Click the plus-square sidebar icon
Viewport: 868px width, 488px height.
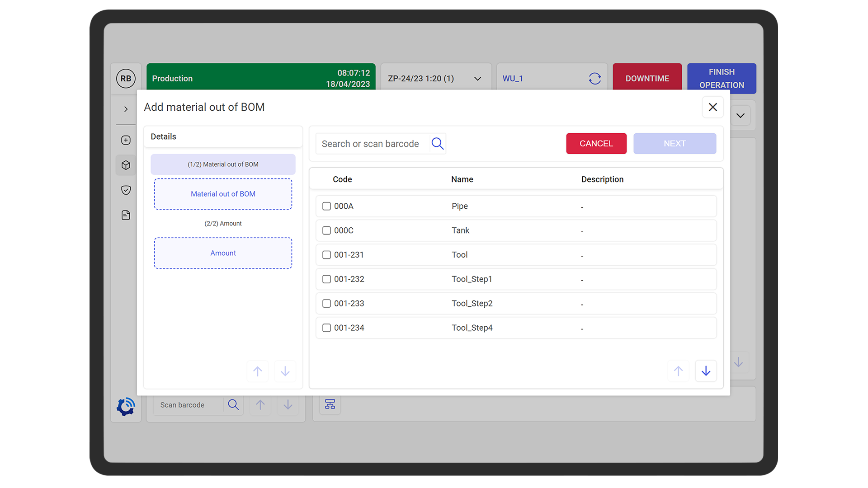pos(126,140)
